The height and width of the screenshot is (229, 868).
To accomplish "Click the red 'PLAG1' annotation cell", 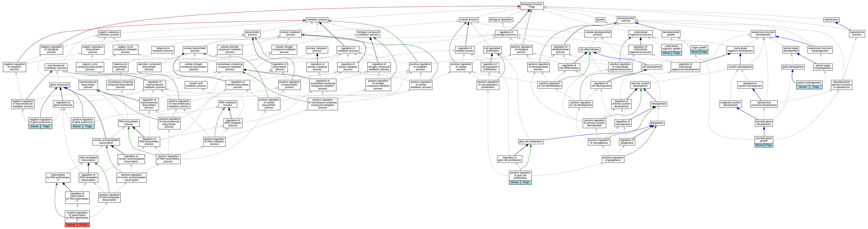I will pos(83,225).
